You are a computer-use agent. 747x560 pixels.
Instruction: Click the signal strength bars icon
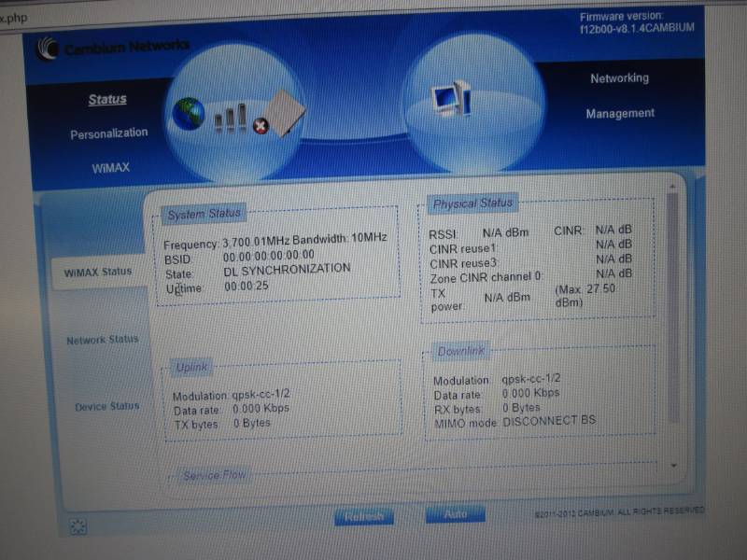pos(231,119)
